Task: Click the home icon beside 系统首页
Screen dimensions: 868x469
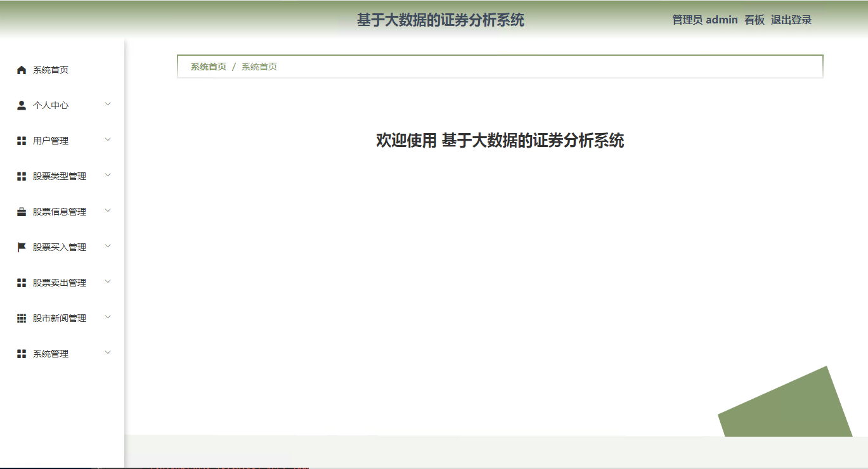Action: 22,70
